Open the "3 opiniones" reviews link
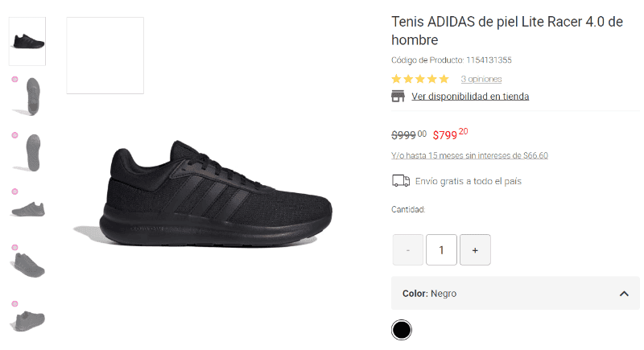This screenshot has height=350, width=644. point(481,79)
